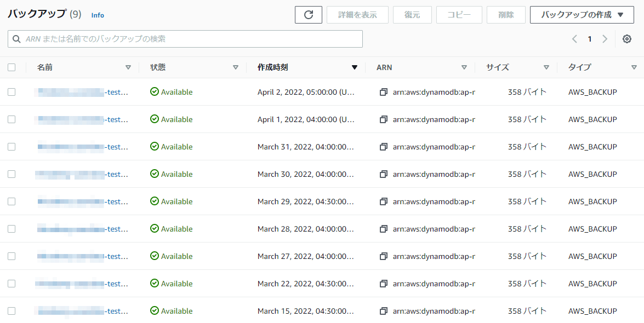Image resolution: width=644 pixels, height=323 pixels.
Task: Copy the ARN of the April 2 backup
Action: [383, 92]
